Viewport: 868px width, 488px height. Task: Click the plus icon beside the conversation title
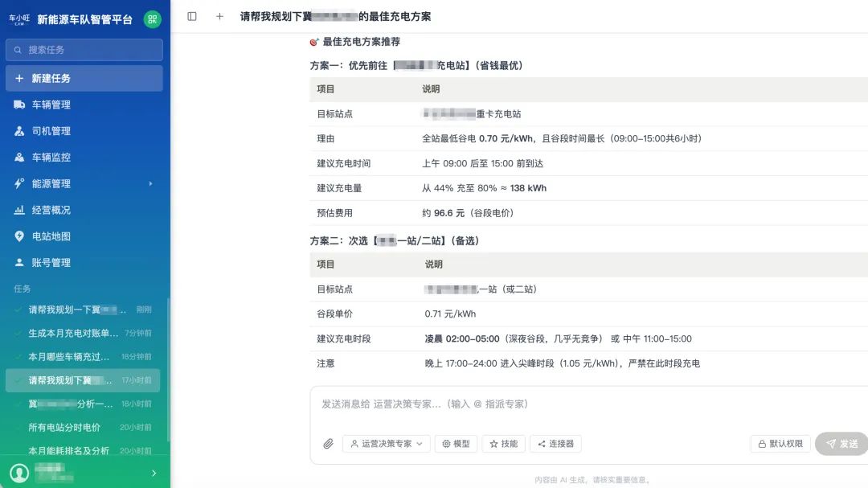pyautogui.click(x=219, y=17)
